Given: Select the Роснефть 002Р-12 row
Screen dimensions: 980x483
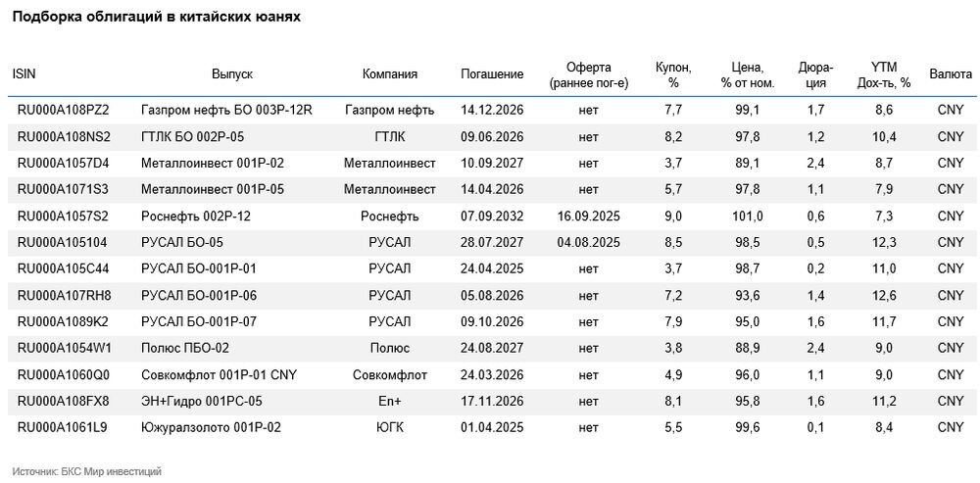Looking at the screenshot, I should point(492,217).
